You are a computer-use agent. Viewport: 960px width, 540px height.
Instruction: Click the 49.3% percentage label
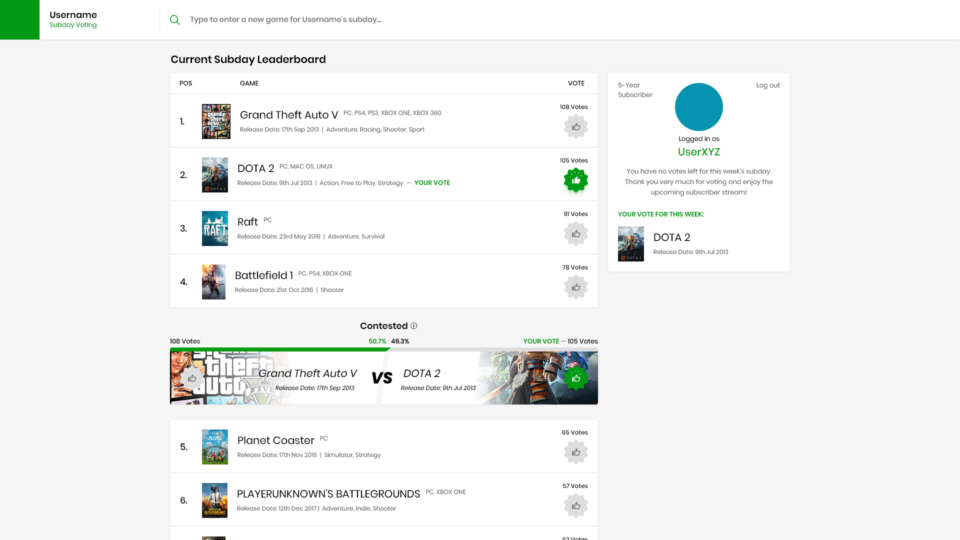coord(400,341)
